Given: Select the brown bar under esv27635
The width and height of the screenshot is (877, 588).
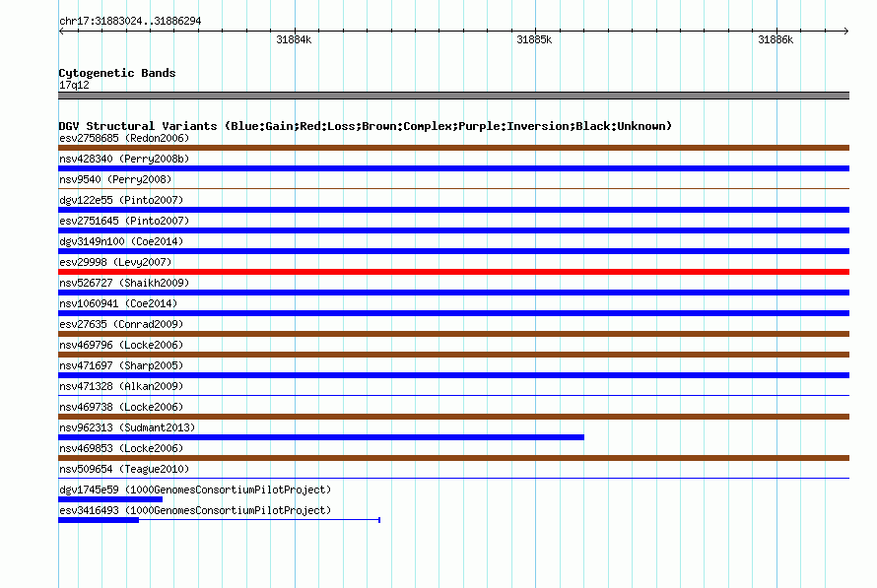Looking at the screenshot, I should pyautogui.click(x=453, y=334).
